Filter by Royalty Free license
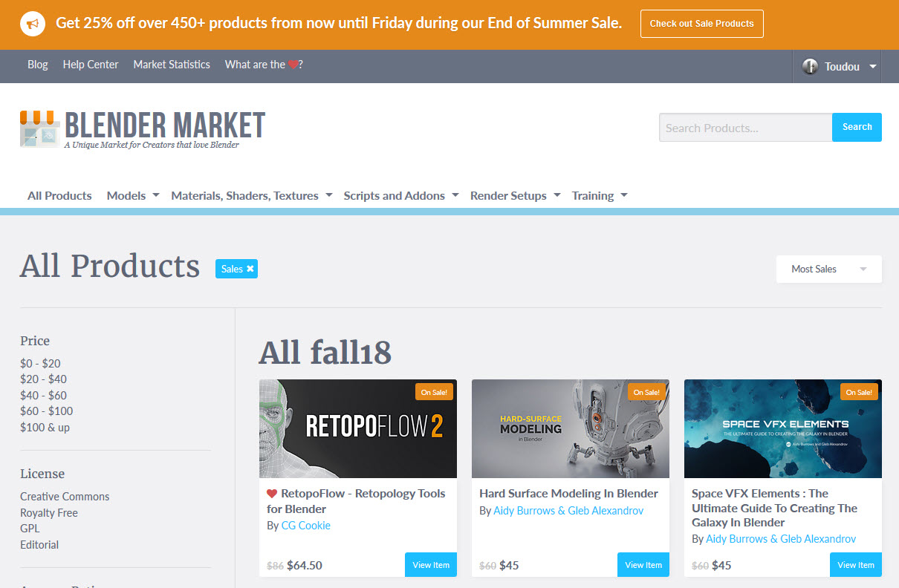 point(49,513)
